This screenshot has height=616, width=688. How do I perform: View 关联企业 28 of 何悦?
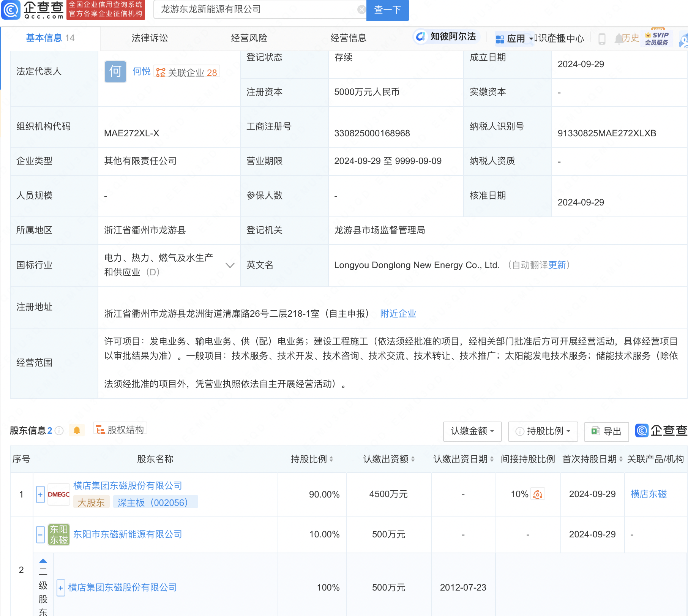tap(187, 72)
